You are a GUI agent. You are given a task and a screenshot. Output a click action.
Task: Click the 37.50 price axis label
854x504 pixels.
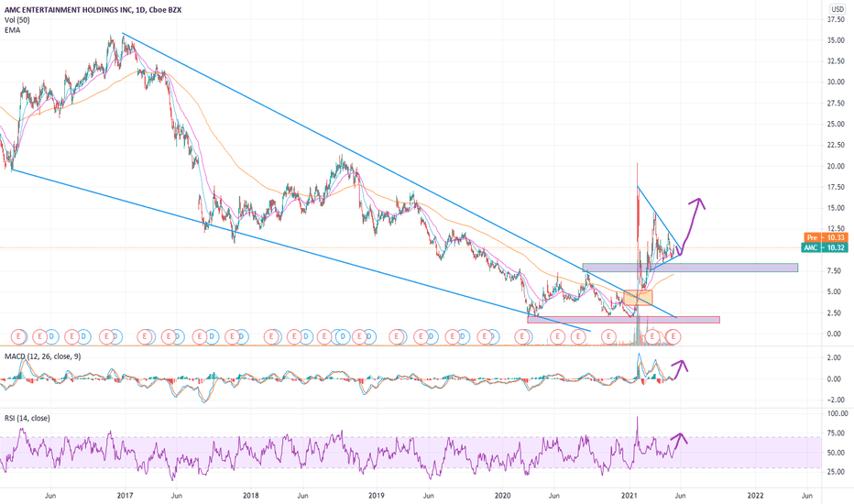coord(836,19)
